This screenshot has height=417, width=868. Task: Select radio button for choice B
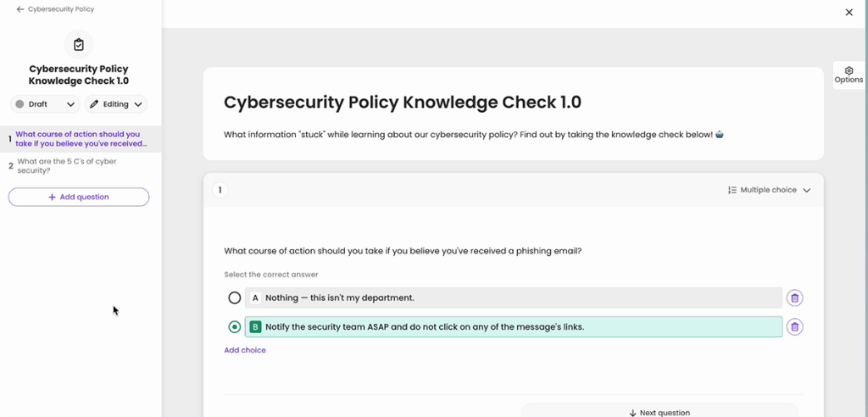[x=235, y=326]
